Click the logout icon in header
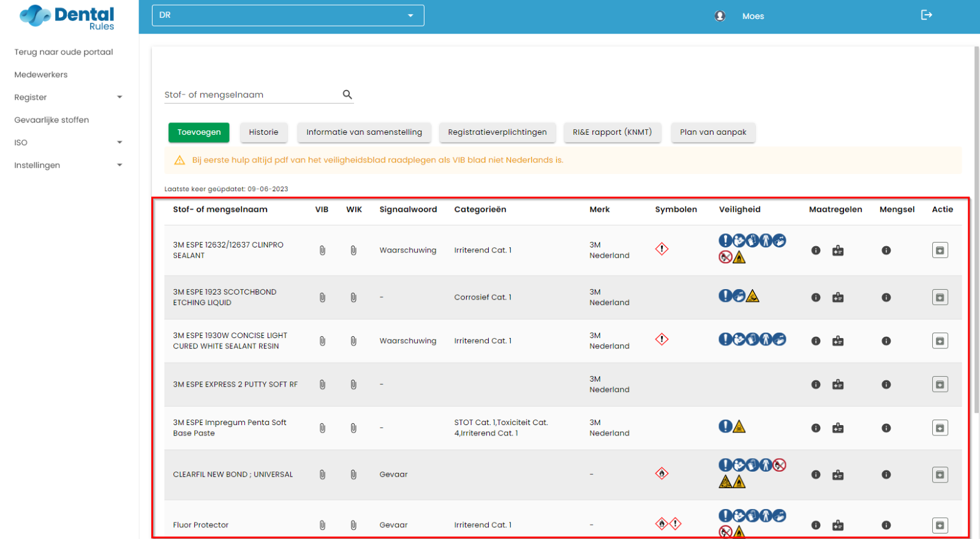The image size is (980, 539). click(x=927, y=15)
